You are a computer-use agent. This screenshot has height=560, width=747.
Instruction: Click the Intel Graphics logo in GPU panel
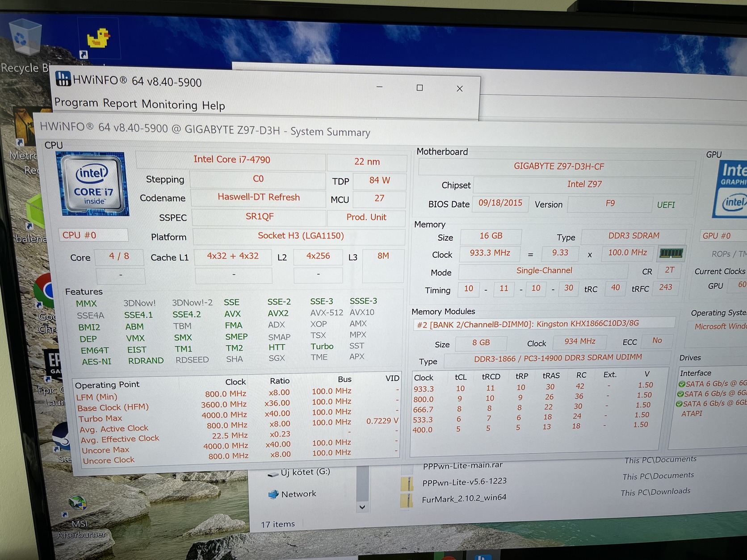(x=731, y=189)
